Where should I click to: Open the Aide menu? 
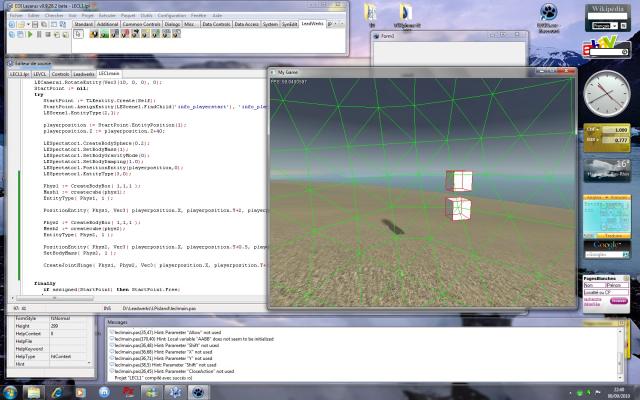point(217,16)
